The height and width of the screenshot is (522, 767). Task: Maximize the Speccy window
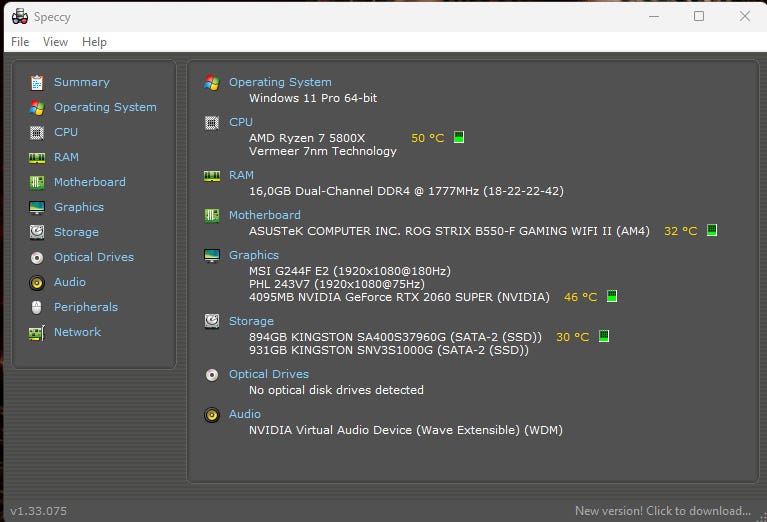(699, 16)
